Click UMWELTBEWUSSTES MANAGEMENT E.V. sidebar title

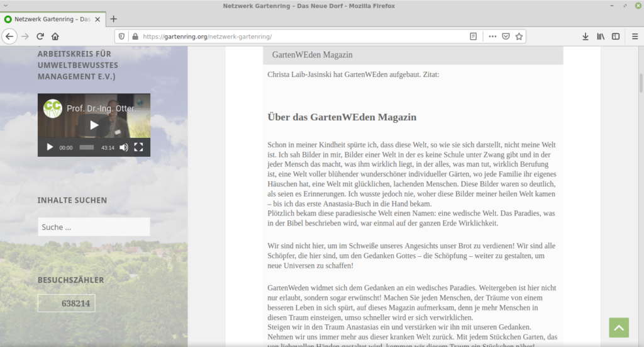click(x=77, y=71)
